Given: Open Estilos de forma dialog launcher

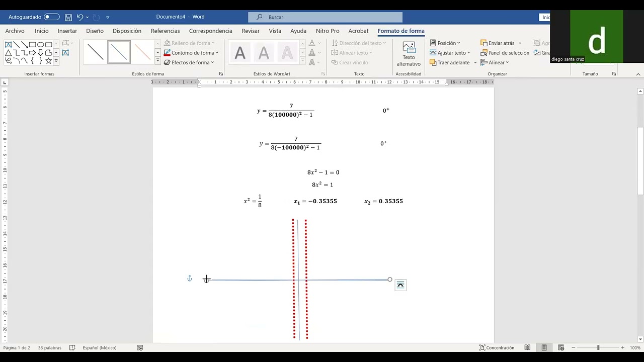Looking at the screenshot, I should point(221,74).
